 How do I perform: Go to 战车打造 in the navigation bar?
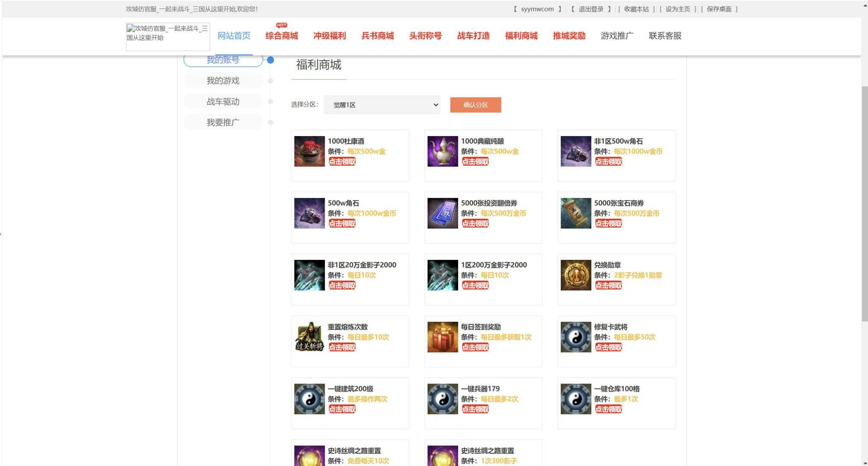click(473, 36)
